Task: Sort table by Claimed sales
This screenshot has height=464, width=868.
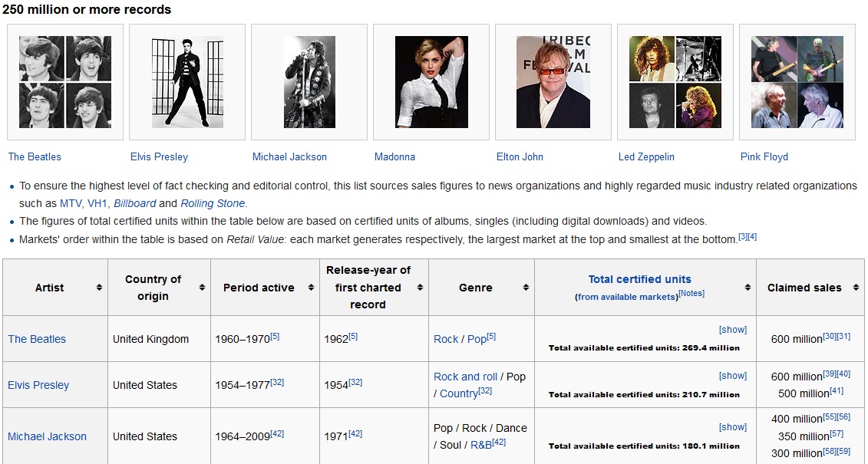Action: tap(856, 288)
